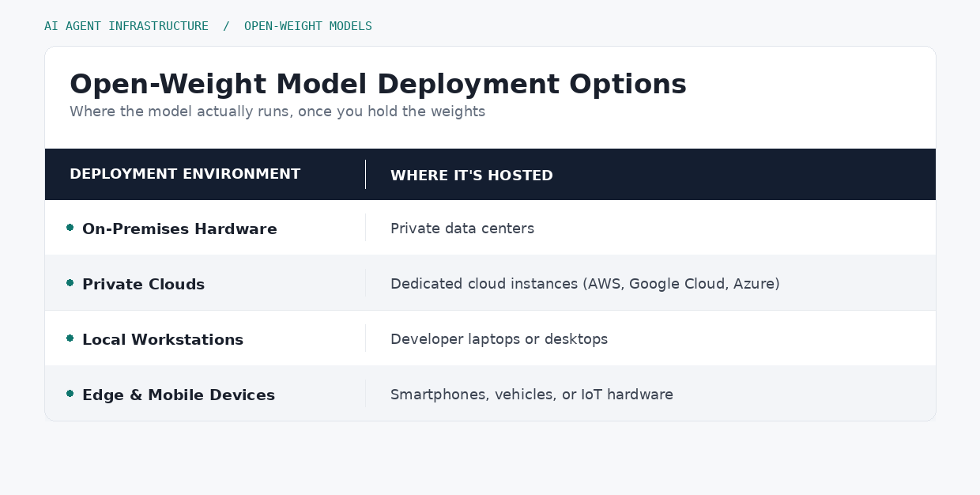Select the 'Private Clouds' row label

pos(143,284)
